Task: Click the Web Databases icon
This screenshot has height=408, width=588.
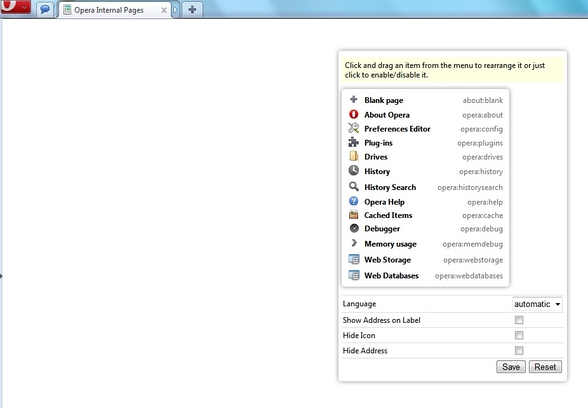Action: [353, 275]
